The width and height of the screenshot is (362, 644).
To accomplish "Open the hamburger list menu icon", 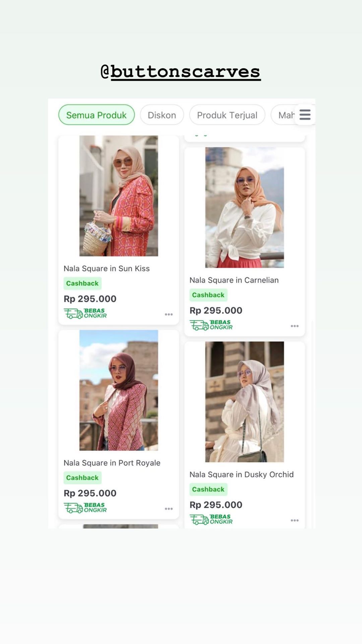I will tap(305, 115).
